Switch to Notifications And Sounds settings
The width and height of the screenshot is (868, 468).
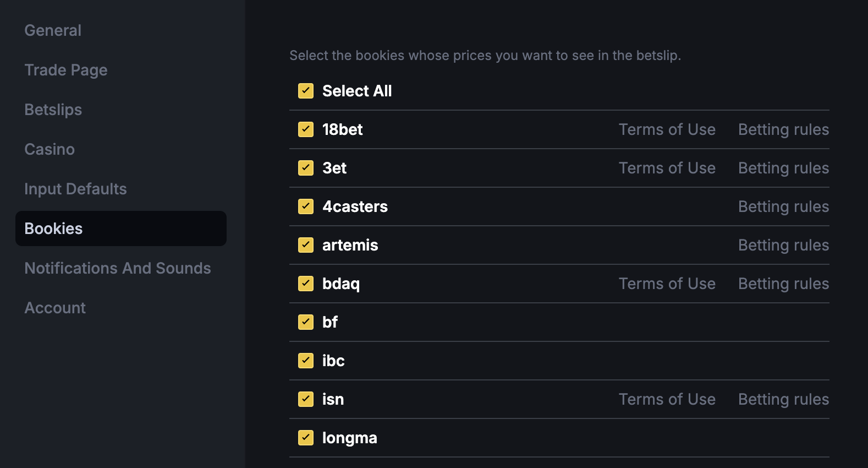(118, 268)
